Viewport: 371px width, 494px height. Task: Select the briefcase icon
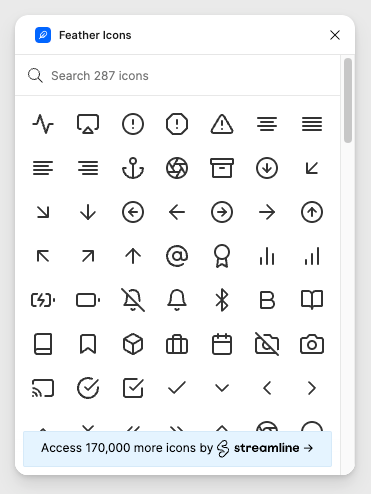click(177, 344)
